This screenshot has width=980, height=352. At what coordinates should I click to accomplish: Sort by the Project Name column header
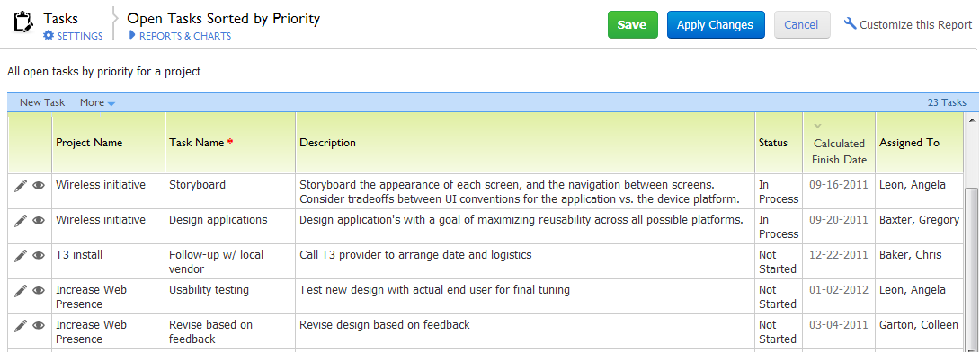(89, 142)
